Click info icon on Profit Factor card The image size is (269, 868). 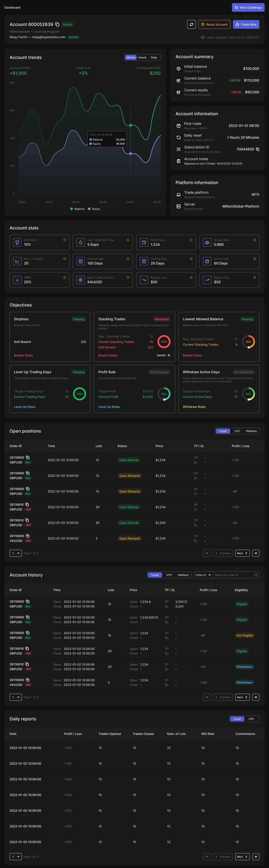coord(191,240)
